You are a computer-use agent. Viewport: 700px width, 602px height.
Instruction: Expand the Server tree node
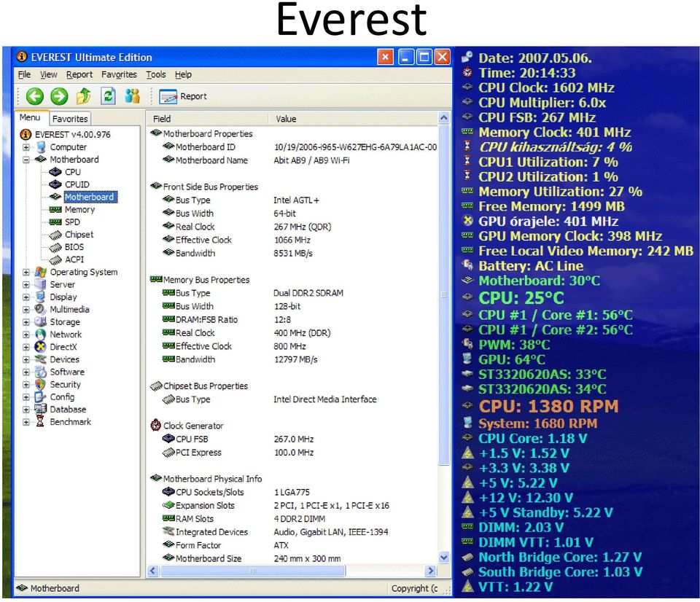(26, 284)
